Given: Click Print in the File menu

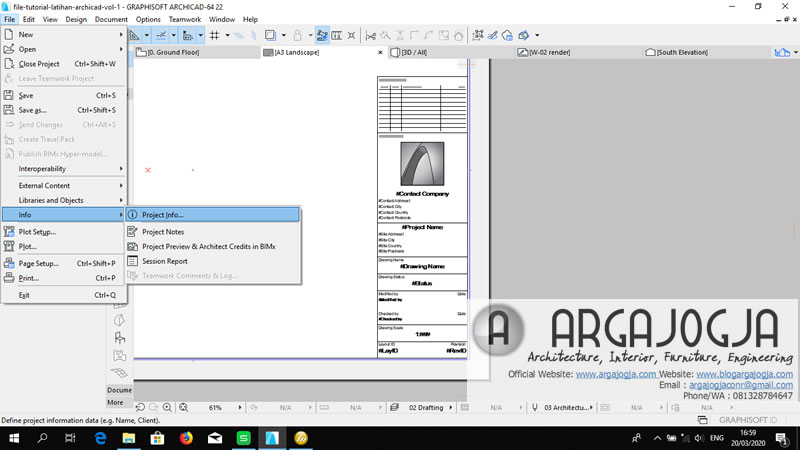Looking at the screenshot, I should click(x=64, y=278).
